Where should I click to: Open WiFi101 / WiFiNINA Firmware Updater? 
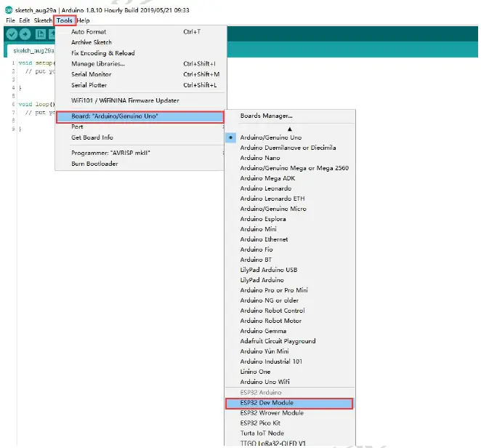pos(140,100)
